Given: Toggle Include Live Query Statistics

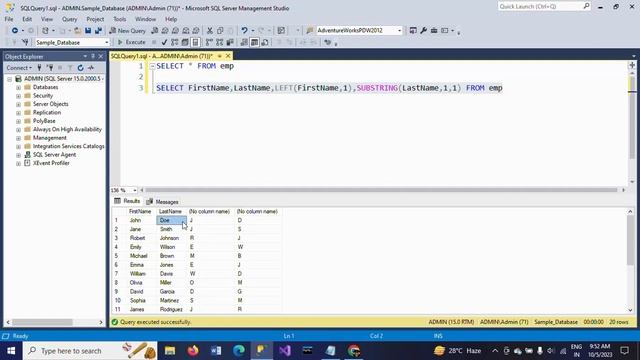Looking at the screenshot, I should pos(220,42).
